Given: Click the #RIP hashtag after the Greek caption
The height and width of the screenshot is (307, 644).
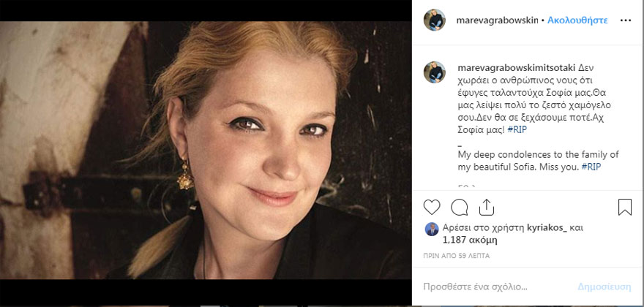Looking at the screenshot, I should coord(517,129).
